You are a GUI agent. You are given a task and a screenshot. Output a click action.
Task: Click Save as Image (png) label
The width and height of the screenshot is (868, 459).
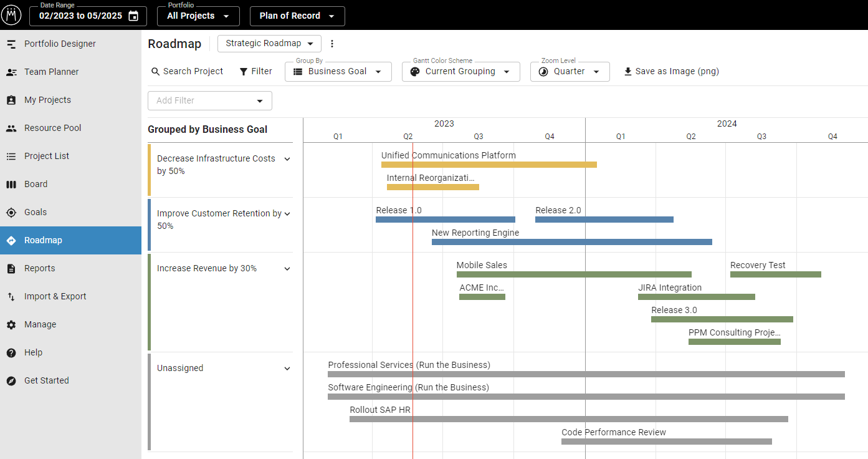coord(677,72)
